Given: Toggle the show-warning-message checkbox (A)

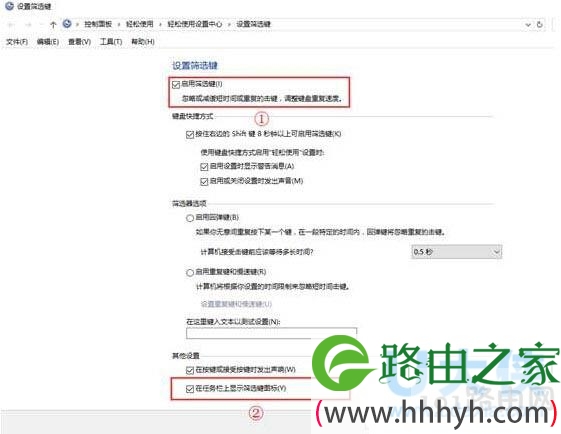Looking at the screenshot, I should [x=204, y=167].
